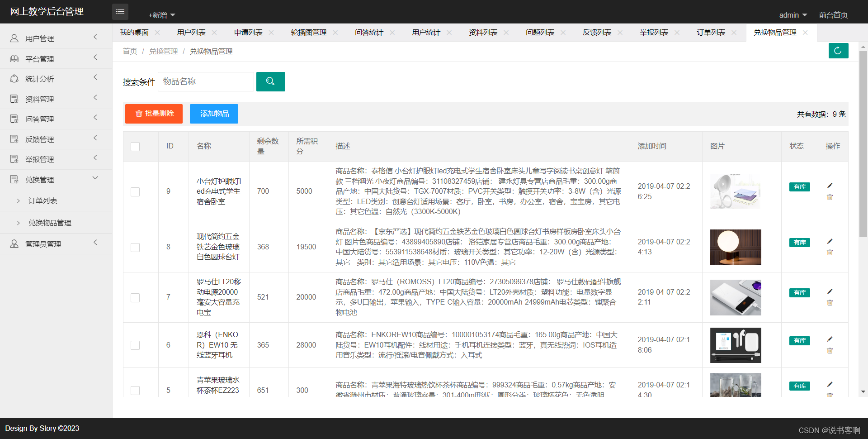The image size is (868, 439).
Task: Delete item ID 9 with the trash icon
Action: point(830,197)
